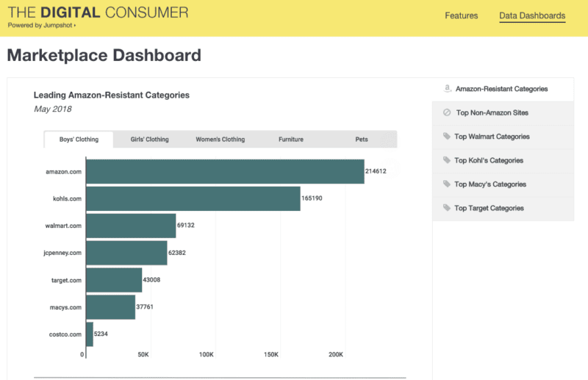Click the jcpenney.com bar in chart
Screen dimensions: 588x380
pyautogui.click(x=126, y=253)
